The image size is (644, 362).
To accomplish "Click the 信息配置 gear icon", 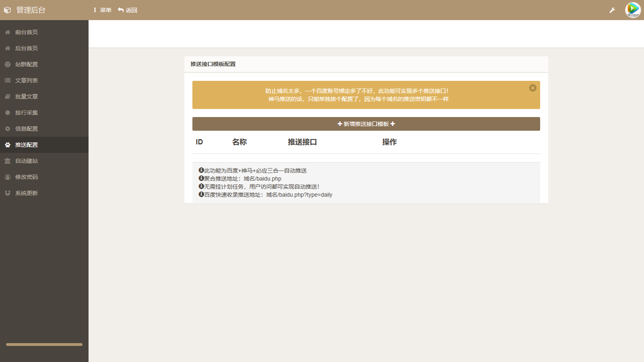I will pos(8,129).
